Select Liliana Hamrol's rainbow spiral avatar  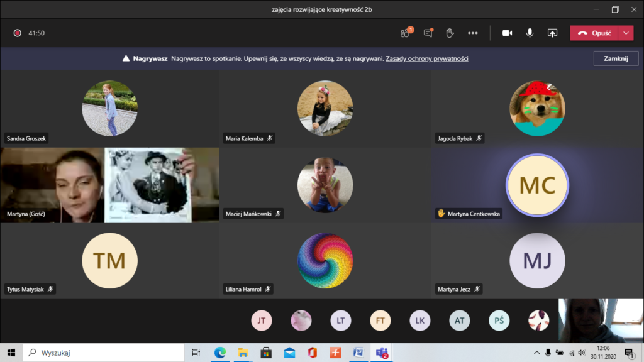325,261
